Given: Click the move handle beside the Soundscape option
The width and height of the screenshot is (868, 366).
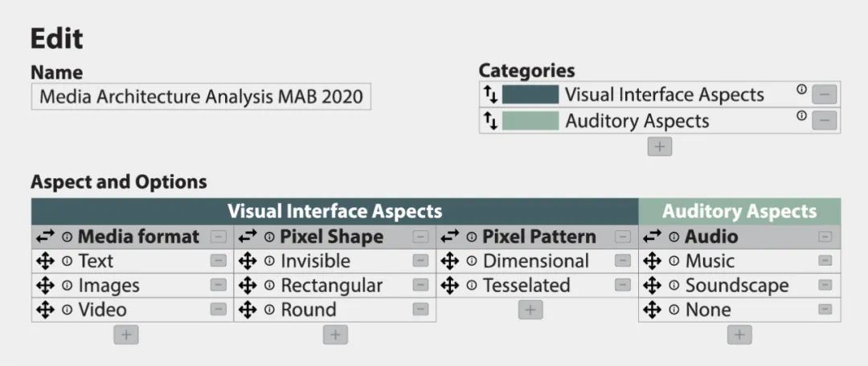Looking at the screenshot, I should 652,285.
